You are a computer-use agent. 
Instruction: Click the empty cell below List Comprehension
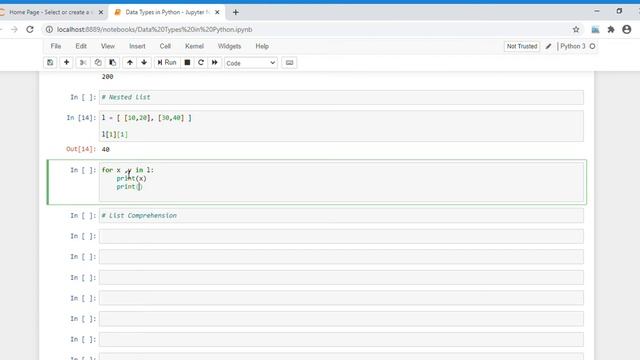click(341, 236)
